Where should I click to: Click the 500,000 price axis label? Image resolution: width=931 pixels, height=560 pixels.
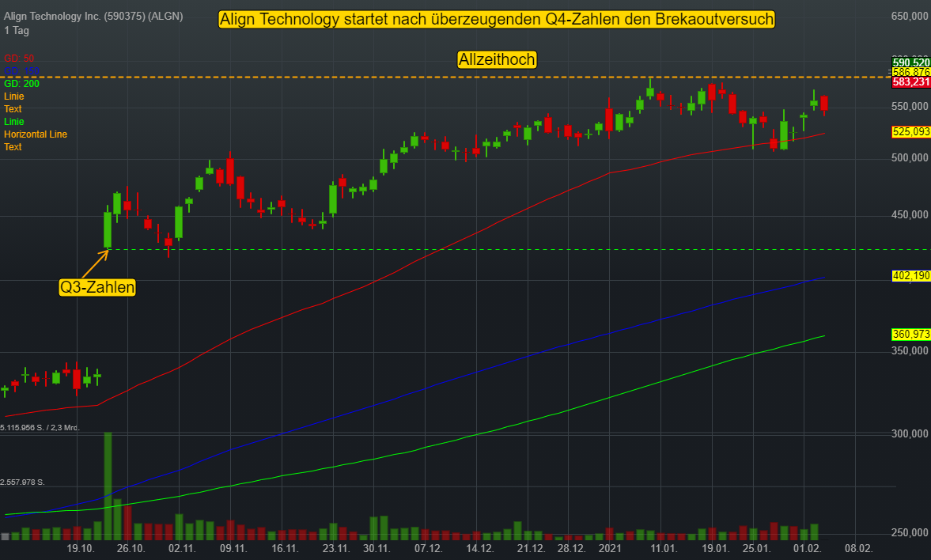[910, 158]
